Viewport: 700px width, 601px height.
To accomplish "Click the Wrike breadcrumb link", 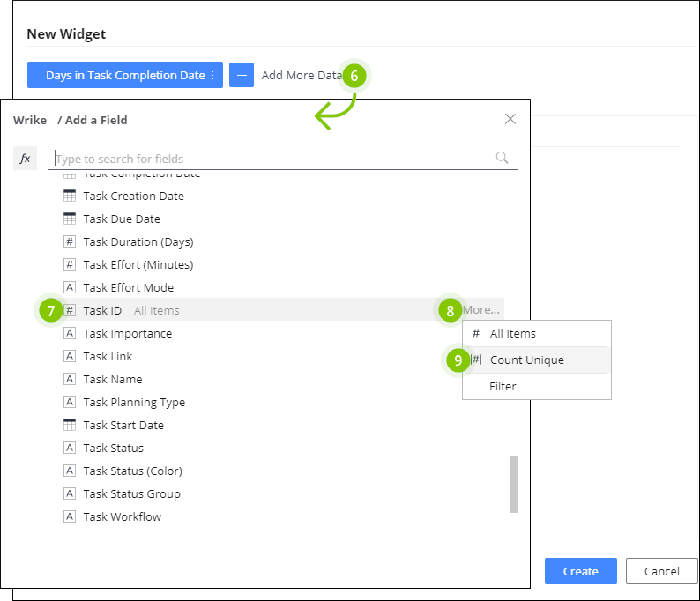I will point(30,120).
